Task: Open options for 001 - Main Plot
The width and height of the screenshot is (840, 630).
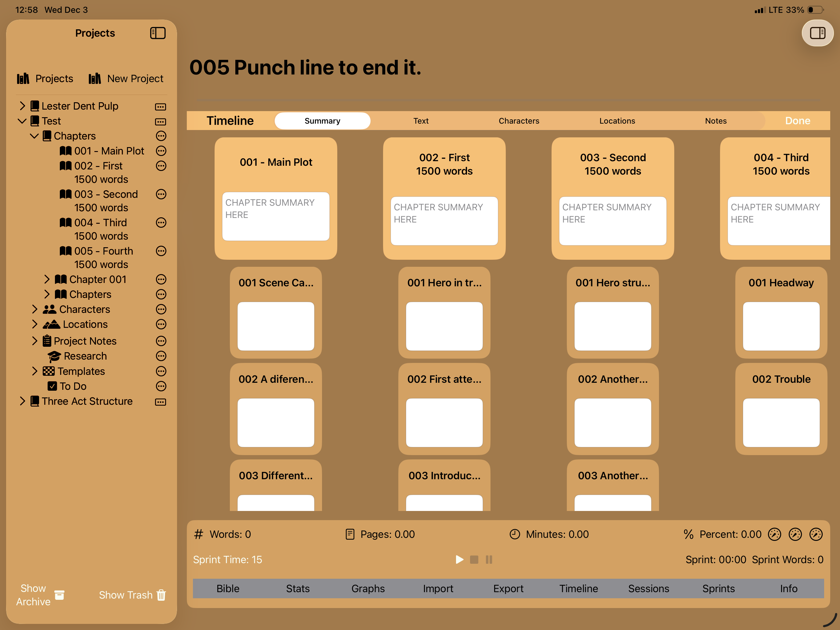Action: [x=161, y=151]
